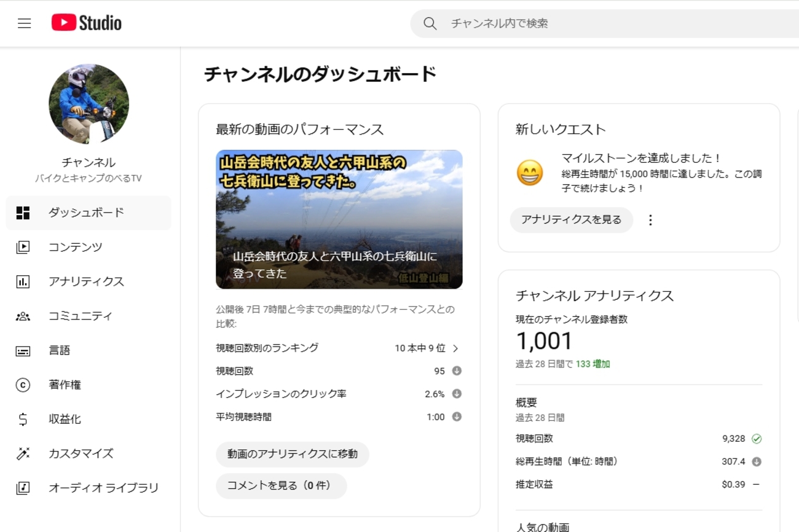Open the hamburger navigation menu
Screen dimensions: 799x532
24,23
